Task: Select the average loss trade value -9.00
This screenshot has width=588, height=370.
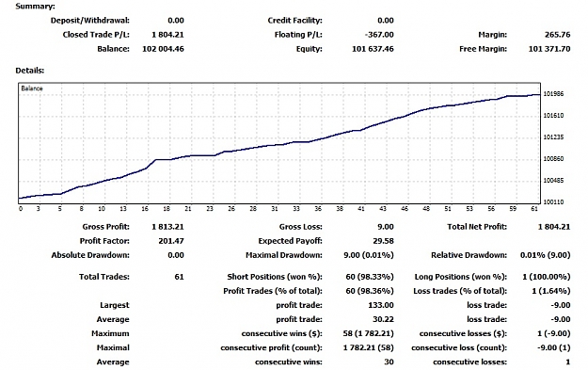Action: click(x=561, y=320)
